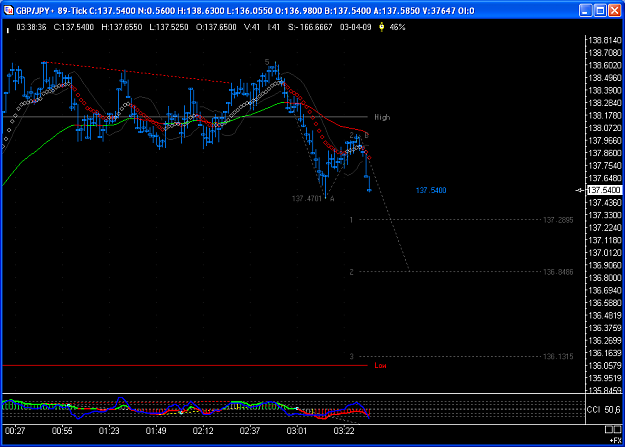This screenshot has width=625, height=447.
Task: Click the 138.1780 price axis label
Action: [x=605, y=115]
